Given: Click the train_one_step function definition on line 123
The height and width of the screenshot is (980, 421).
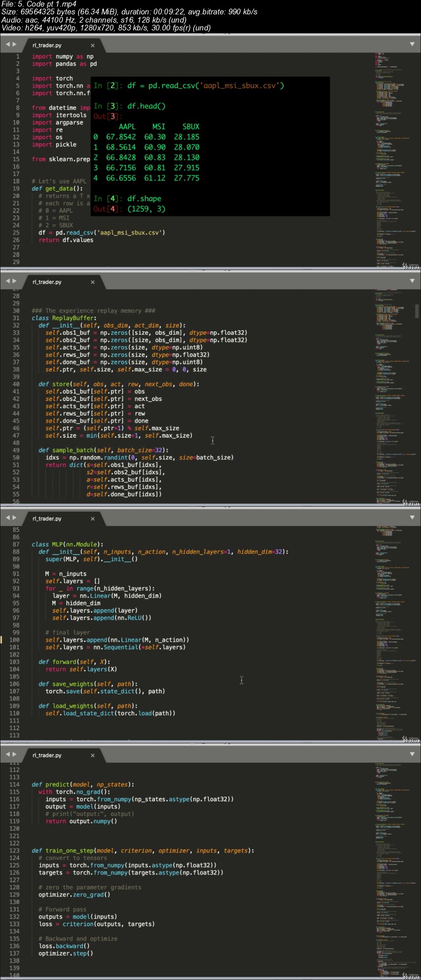Looking at the screenshot, I should pyautogui.click(x=143, y=850).
